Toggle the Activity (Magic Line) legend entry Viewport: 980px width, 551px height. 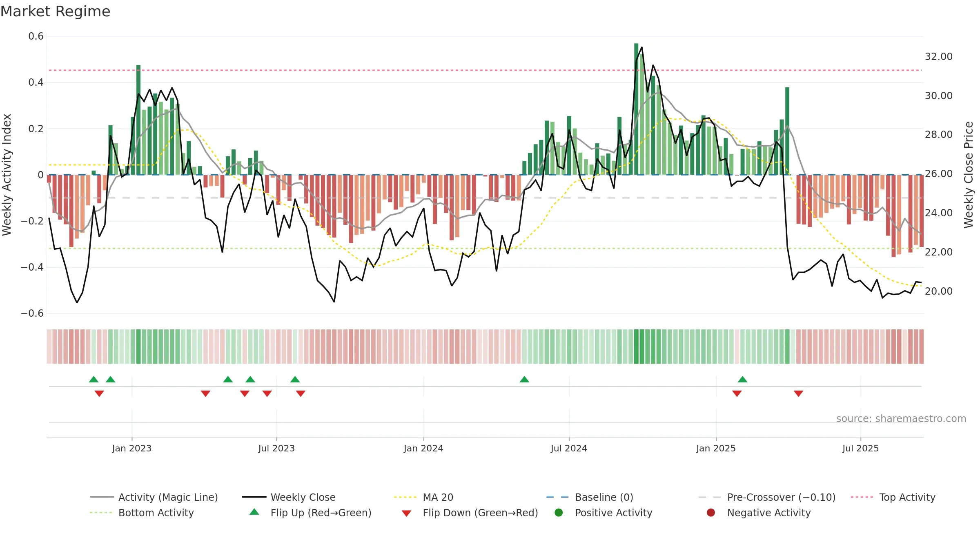[x=154, y=497]
